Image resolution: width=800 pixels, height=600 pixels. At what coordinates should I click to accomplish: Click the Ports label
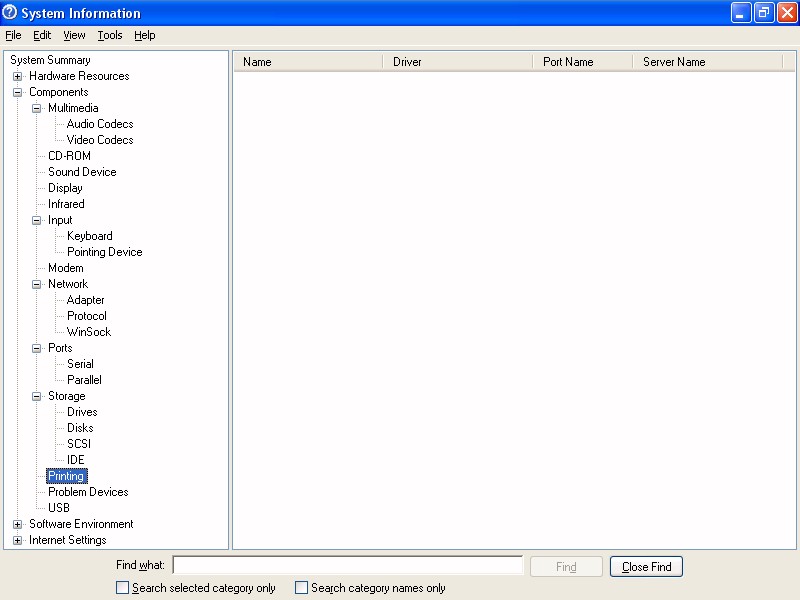[x=60, y=348]
